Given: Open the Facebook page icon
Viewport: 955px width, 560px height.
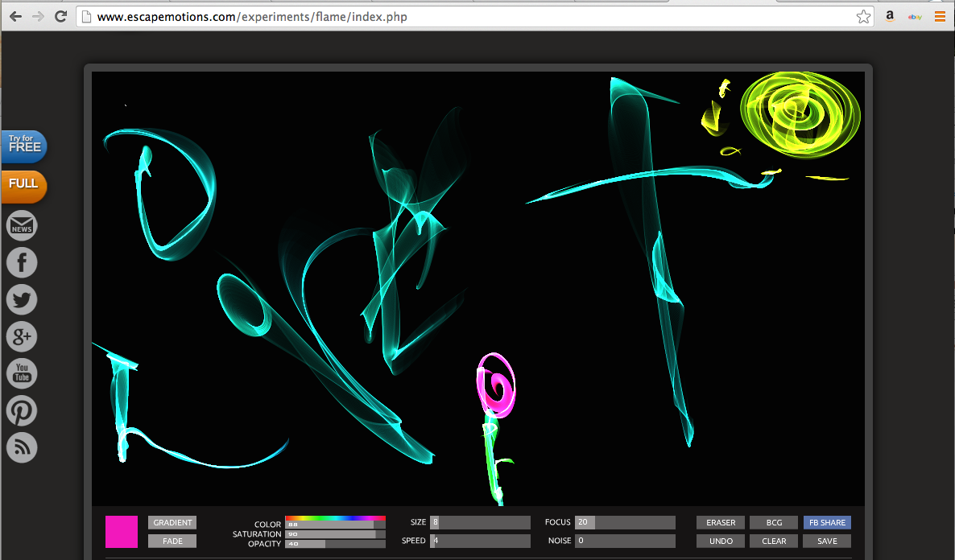Looking at the screenshot, I should [x=22, y=263].
